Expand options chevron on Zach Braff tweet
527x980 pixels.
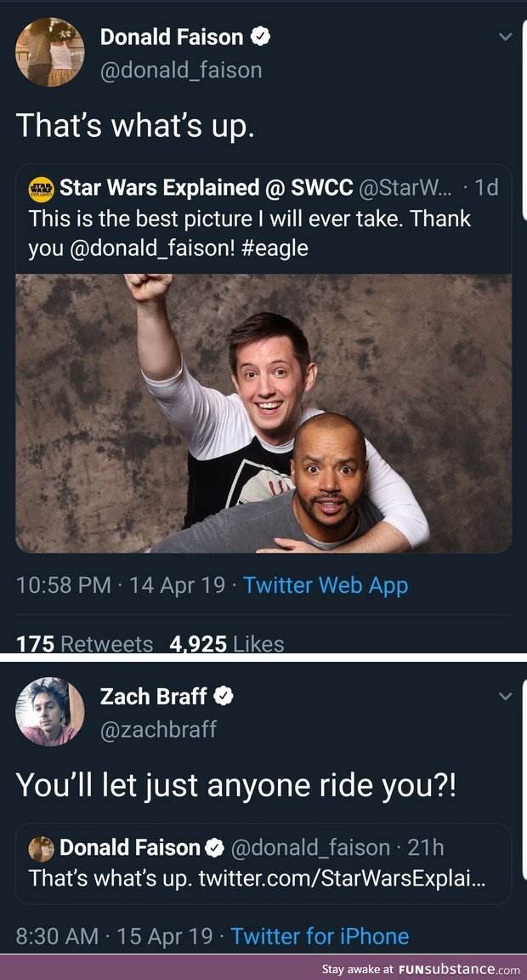tap(506, 696)
